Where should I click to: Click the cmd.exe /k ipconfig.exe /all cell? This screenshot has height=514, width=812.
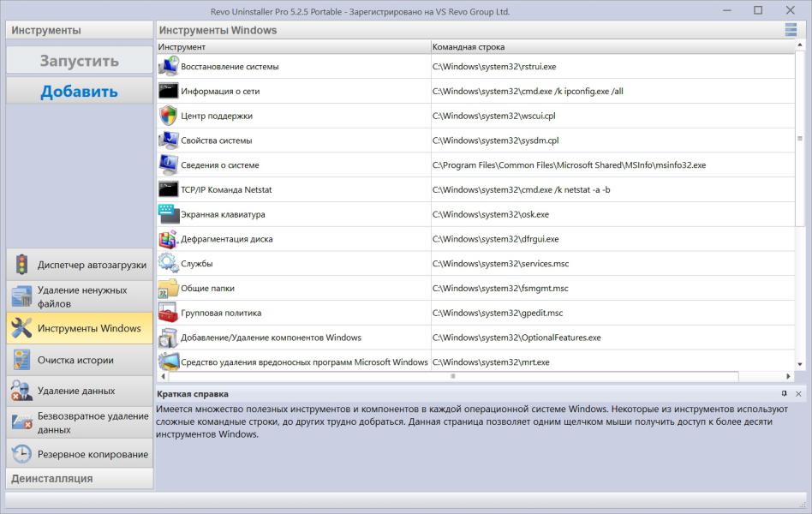coord(613,91)
